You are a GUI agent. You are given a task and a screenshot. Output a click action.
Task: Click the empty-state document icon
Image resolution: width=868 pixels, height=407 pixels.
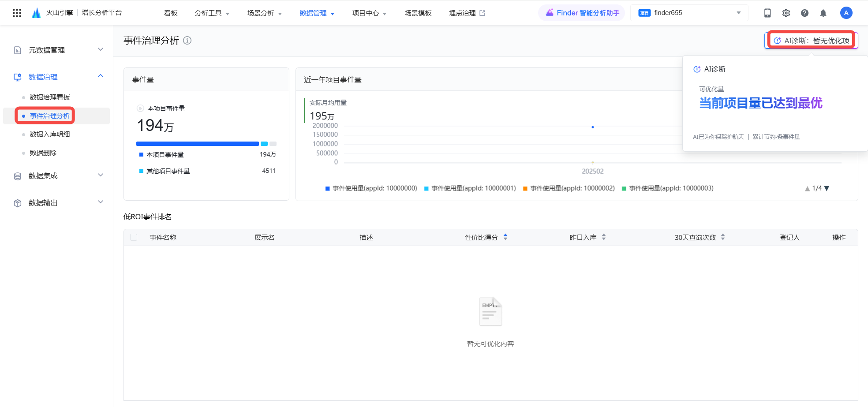tap(490, 312)
